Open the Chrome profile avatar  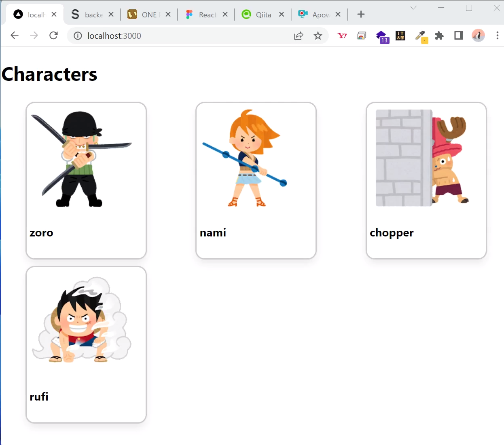(x=478, y=36)
